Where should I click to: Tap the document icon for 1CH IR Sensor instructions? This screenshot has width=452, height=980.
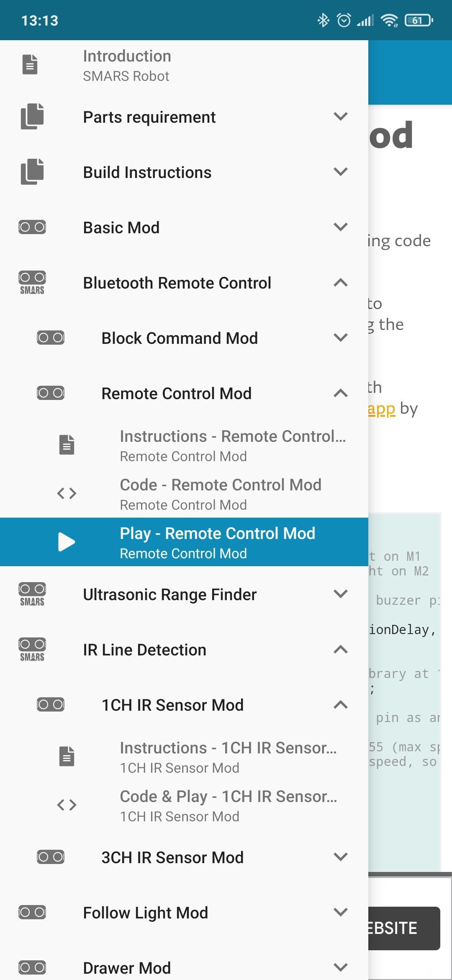click(x=67, y=756)
